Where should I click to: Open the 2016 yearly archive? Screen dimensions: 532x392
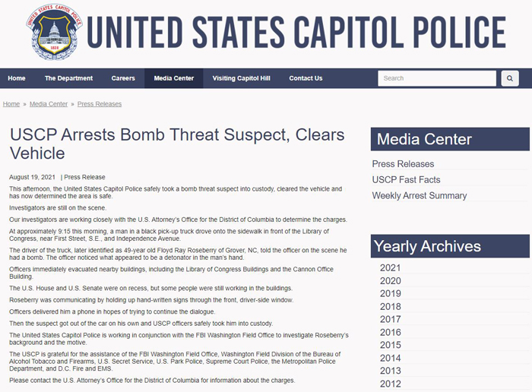click(390, 332)
